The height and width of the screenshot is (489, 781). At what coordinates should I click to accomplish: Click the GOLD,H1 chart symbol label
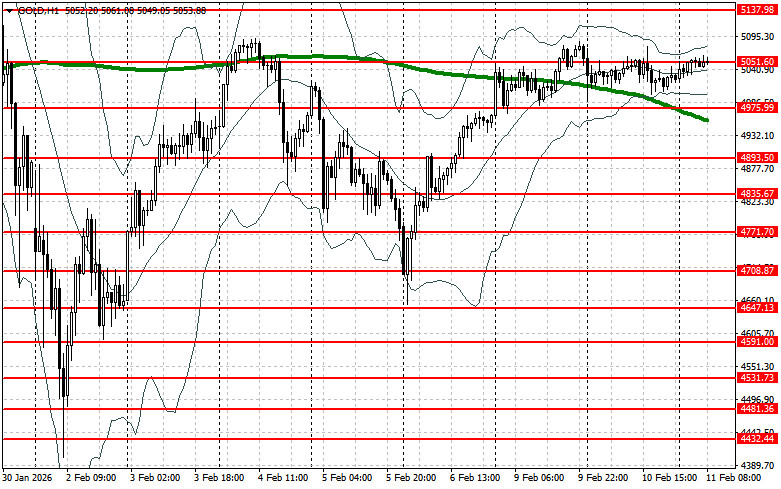coord(37,10)
